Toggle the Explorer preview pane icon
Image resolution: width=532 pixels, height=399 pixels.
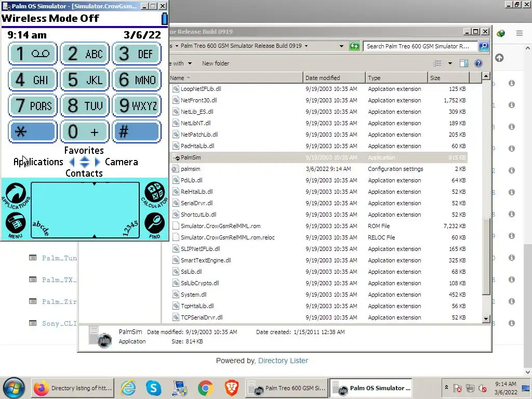point(464,63)
